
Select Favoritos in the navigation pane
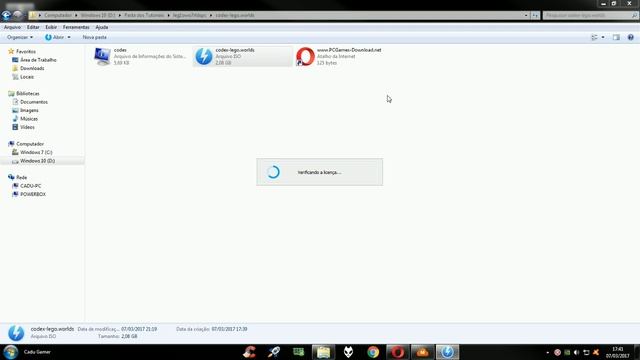tap(26, 51)
